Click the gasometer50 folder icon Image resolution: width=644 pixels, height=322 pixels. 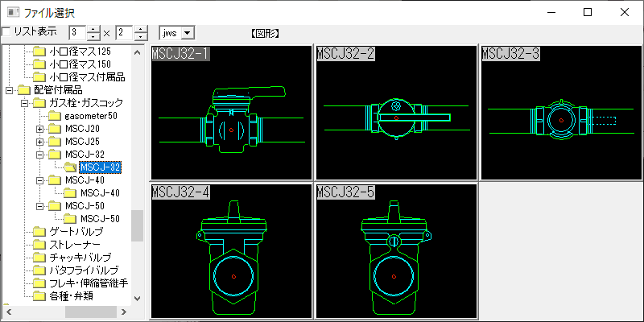tap(54, 116)
